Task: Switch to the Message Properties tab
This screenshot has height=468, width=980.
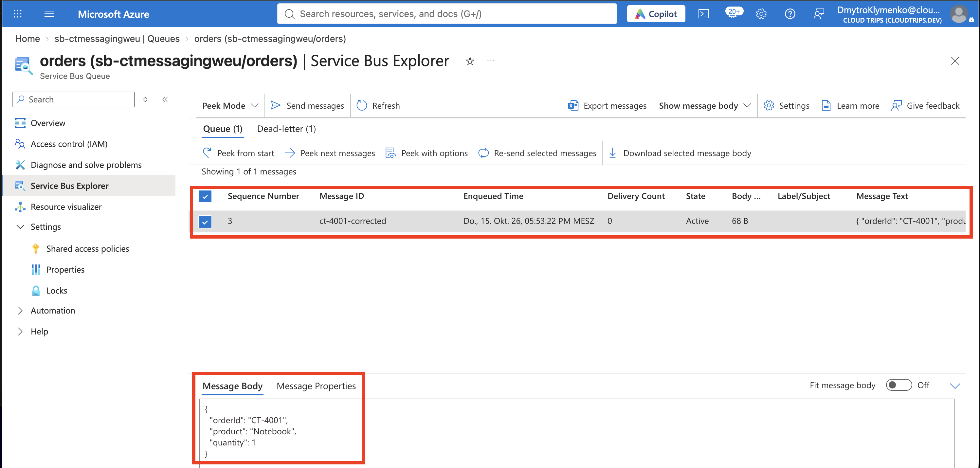Action: click(x=316, y=386)
